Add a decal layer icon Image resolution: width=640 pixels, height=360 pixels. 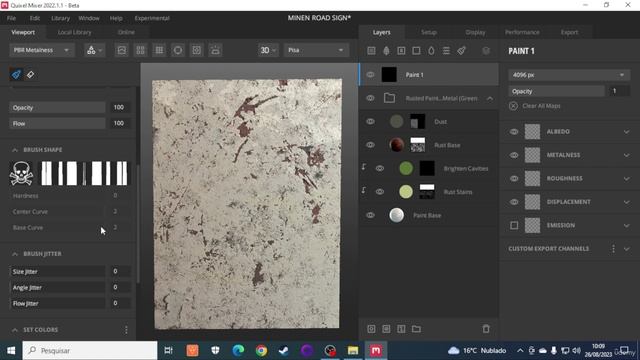(x=401, y=51)
